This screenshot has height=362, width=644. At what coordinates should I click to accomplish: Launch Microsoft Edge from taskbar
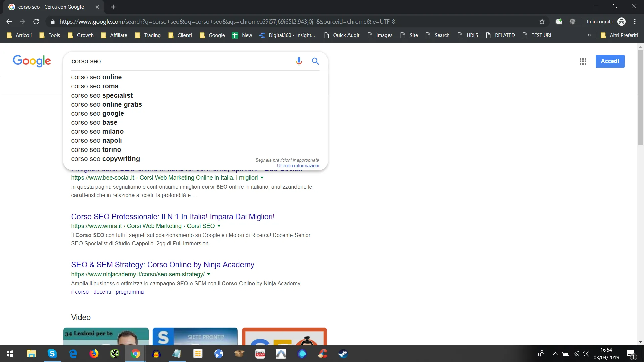coord(73,354)
